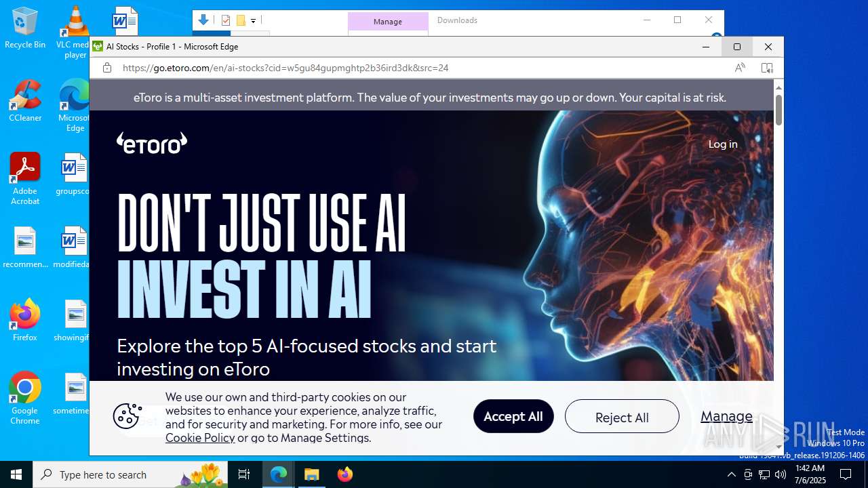Viewport: 868px width, 488px height.
Task: Open the Firefox desktop shortcut
Action: click(25, 320)
